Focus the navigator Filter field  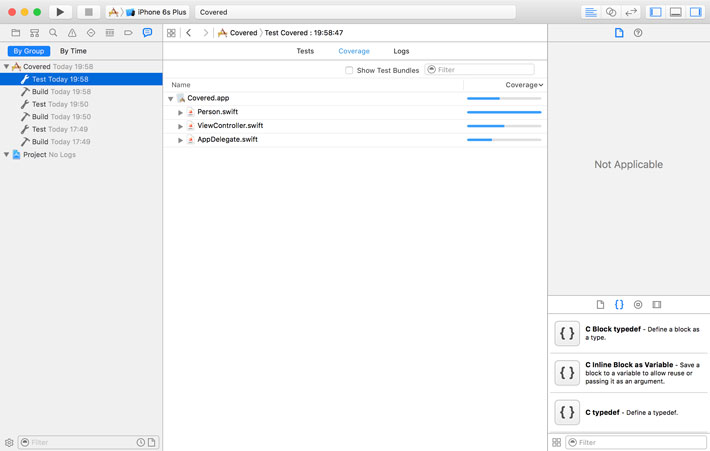click(x=88, y=442)
